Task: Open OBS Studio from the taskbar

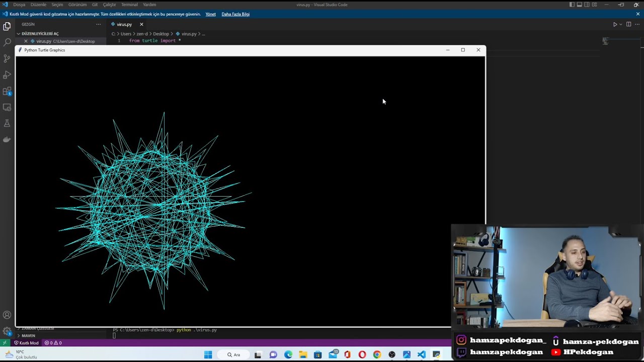Action: tap(392, 354)
